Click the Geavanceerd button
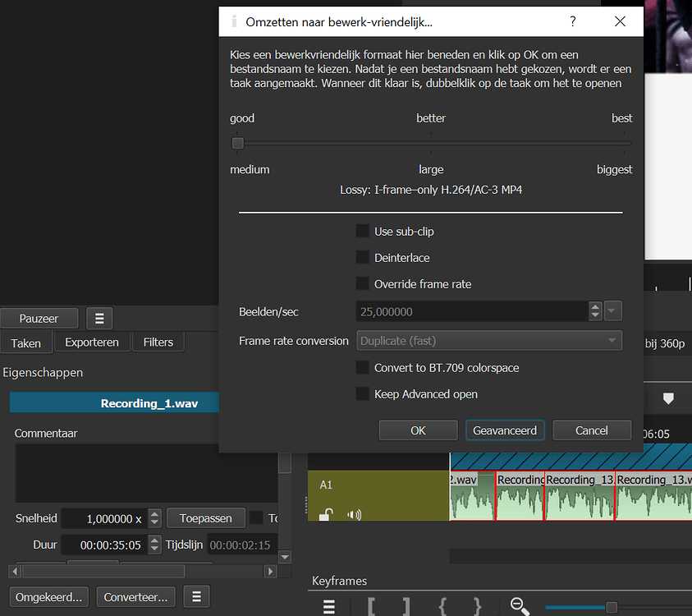 505,430
